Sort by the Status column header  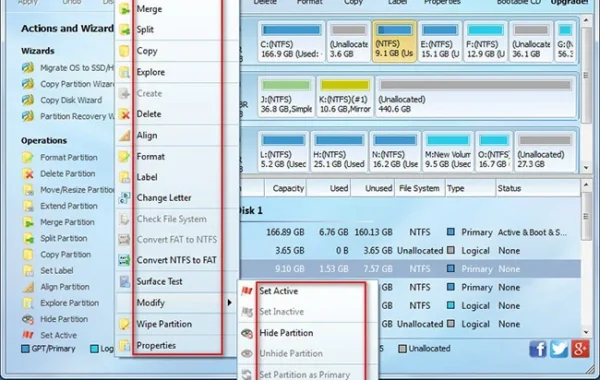pyautogui.click(x=538, y=188)
